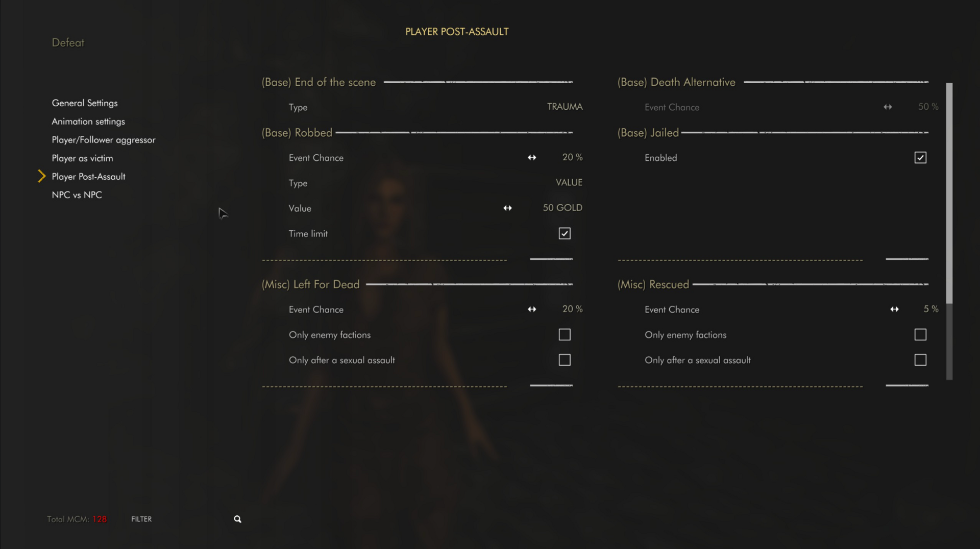Open the Robbed Type VALUE selector
The width and height of the screenshot is (980, 549).
(569, 182)
